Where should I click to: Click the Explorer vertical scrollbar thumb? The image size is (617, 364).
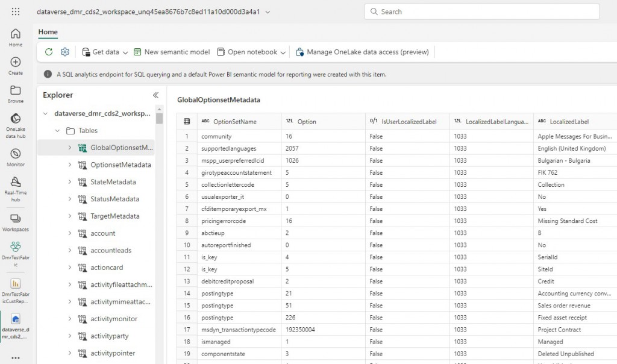(x=159, y=119)
